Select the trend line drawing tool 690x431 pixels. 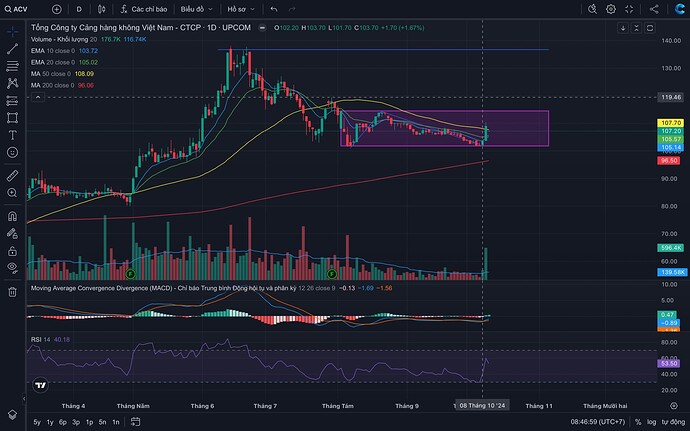tap(12, 49)
